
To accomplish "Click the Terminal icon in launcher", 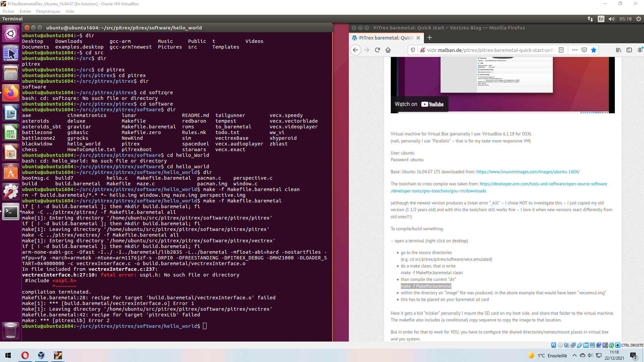I will coord(10,212).
